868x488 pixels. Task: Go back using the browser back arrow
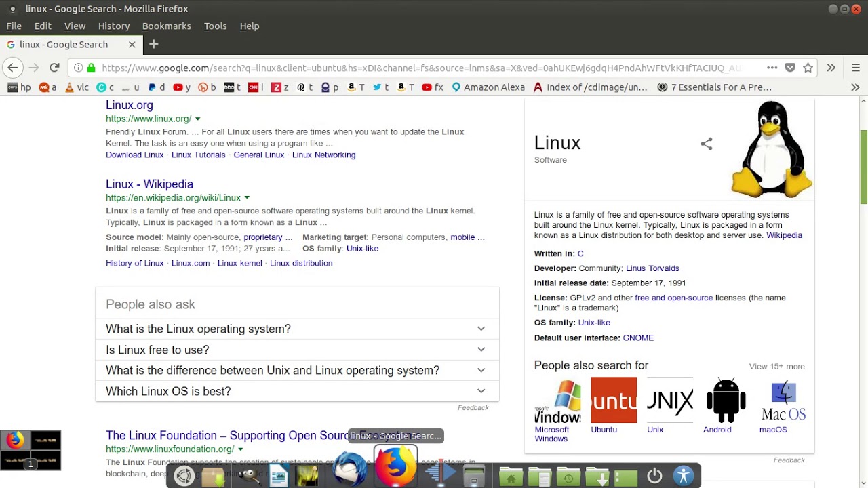(x=12, y=68)
